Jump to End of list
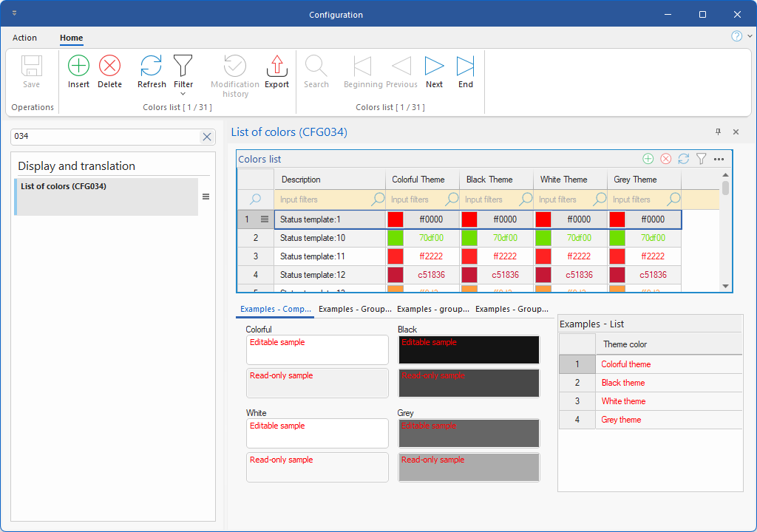This screenshot has width=757, height=532. [465, 66]
